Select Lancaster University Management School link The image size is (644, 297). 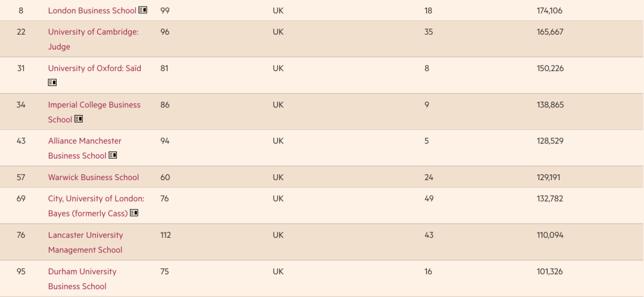tap(85, 242)
